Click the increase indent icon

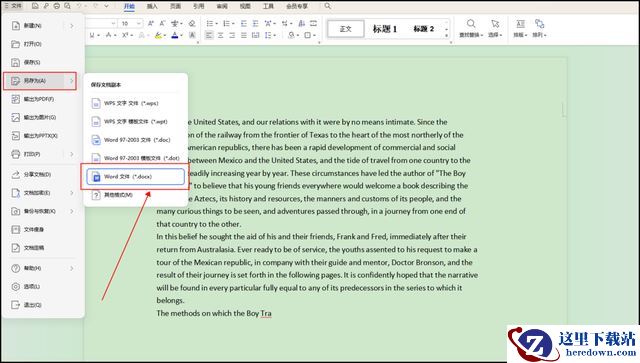pyautogui.click(x=256, y=24)
